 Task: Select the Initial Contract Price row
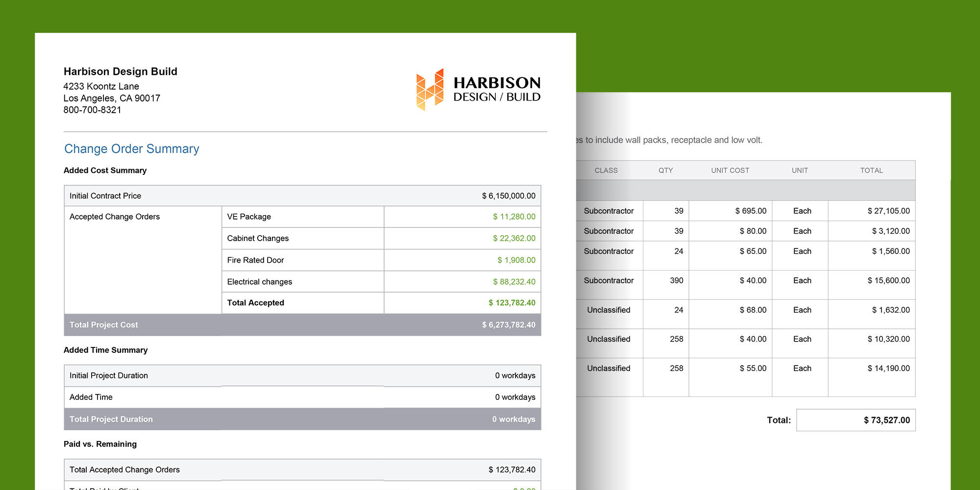(x=196, y=196)
